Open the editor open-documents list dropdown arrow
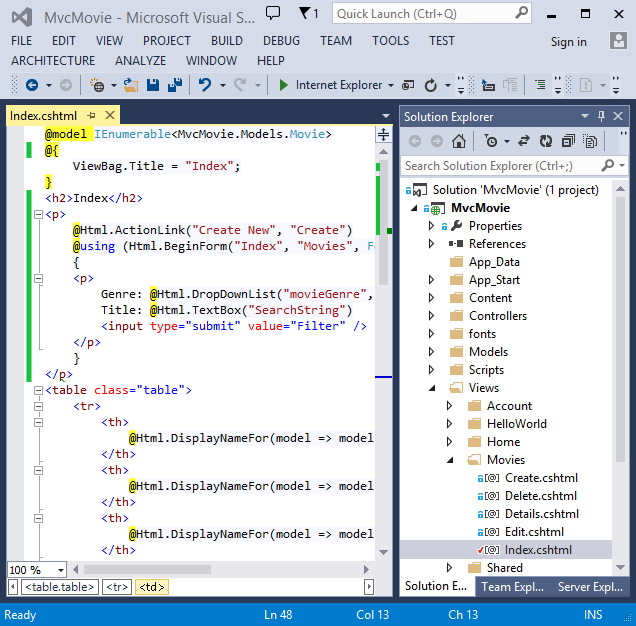Image resolution: width=636 pixels, height=626 pixels. coord(386,116)
